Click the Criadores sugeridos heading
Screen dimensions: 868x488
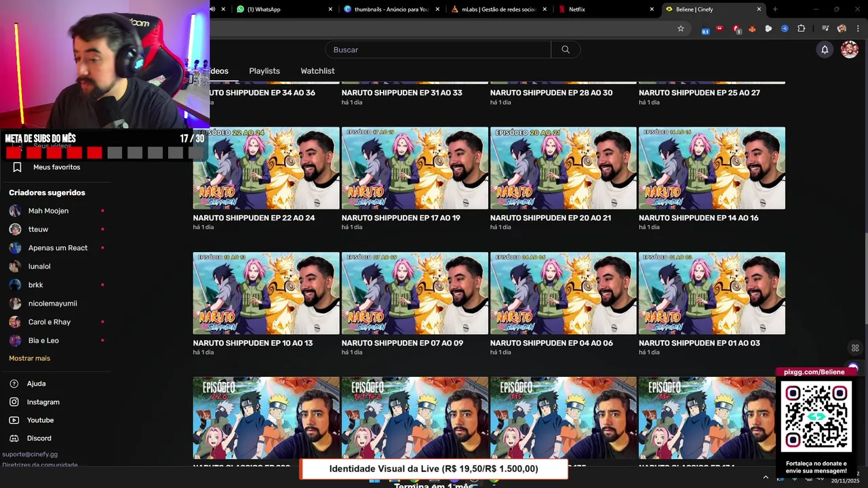[47, 192]
